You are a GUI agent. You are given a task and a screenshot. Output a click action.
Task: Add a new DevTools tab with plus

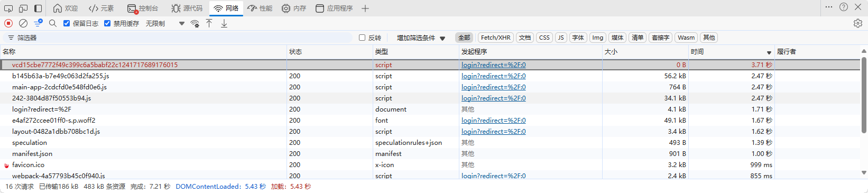(365, 8)
